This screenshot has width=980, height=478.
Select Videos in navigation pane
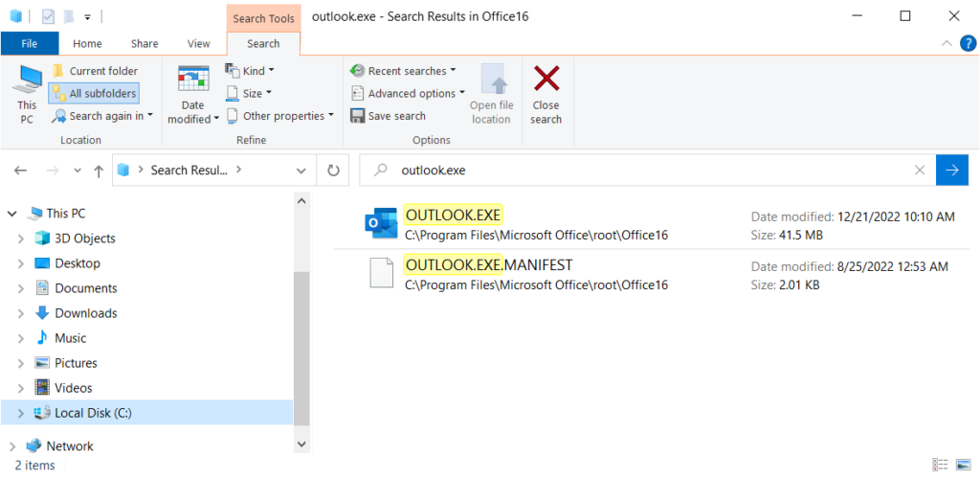pos(74,389)
